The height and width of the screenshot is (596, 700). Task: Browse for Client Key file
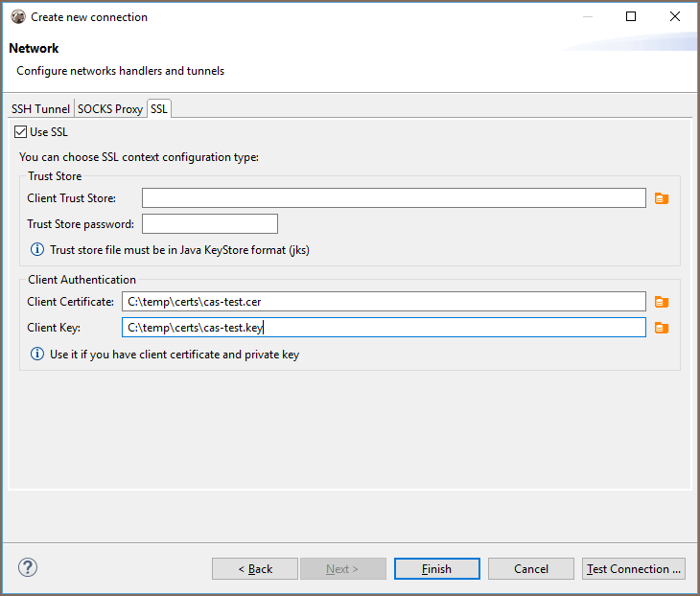[661, 328]
